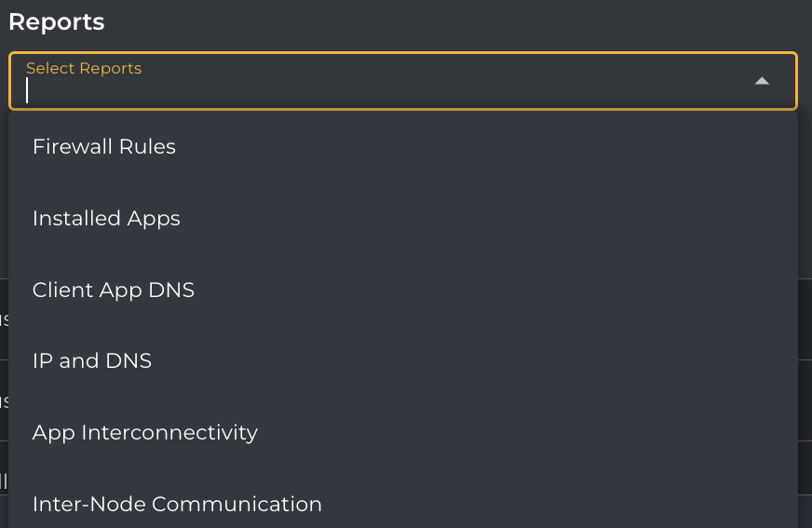The width and height of the screenshot is (812, 528).
Task: Pick the Client App DNS report
Action: 114,291
